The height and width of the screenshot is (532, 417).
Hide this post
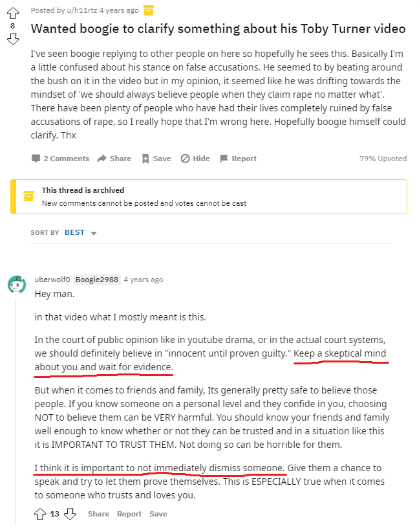click(195, 159)
